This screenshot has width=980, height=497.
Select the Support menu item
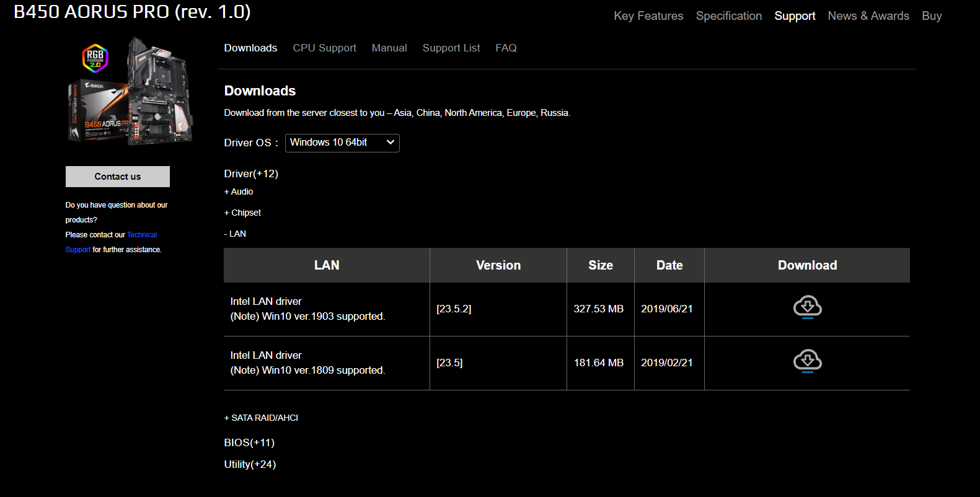pos(795,16)
